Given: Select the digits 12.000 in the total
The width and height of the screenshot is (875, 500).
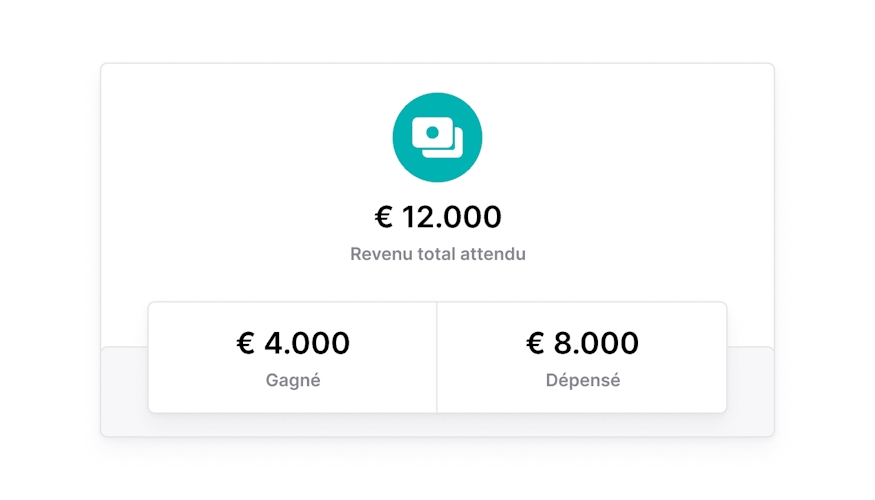Looking at the screenshot, I should [452, 216].
